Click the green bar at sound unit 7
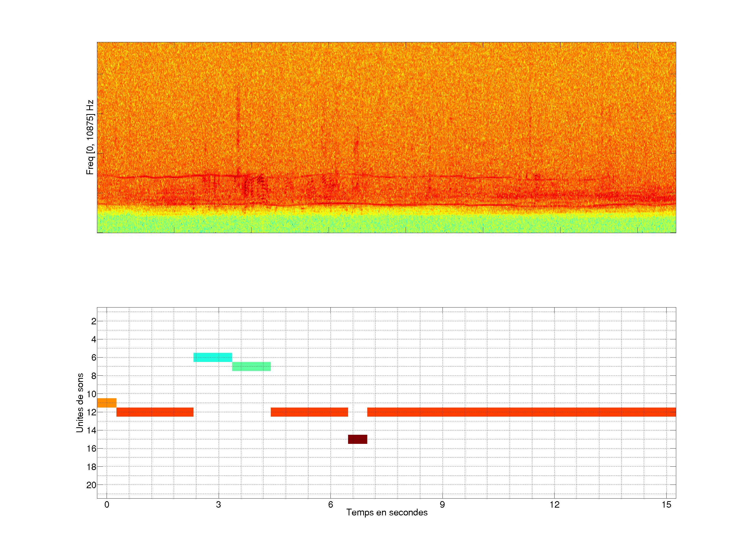Viewport: 747px width, 560px height. [251, 366]
